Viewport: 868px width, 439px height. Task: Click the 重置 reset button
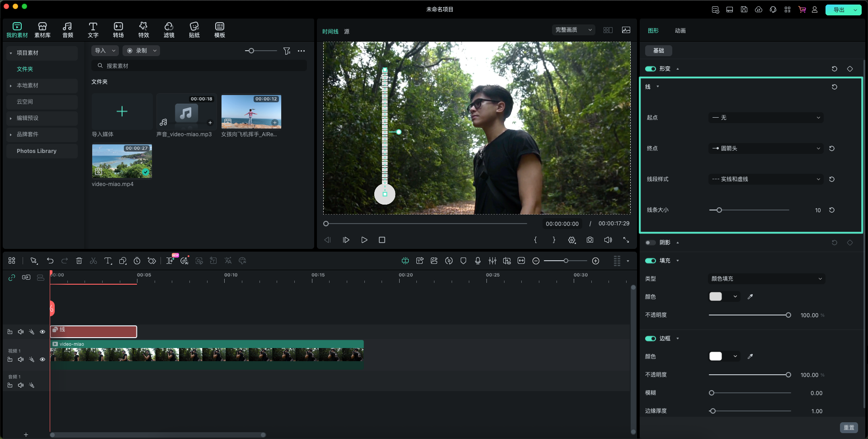(849, 428)
